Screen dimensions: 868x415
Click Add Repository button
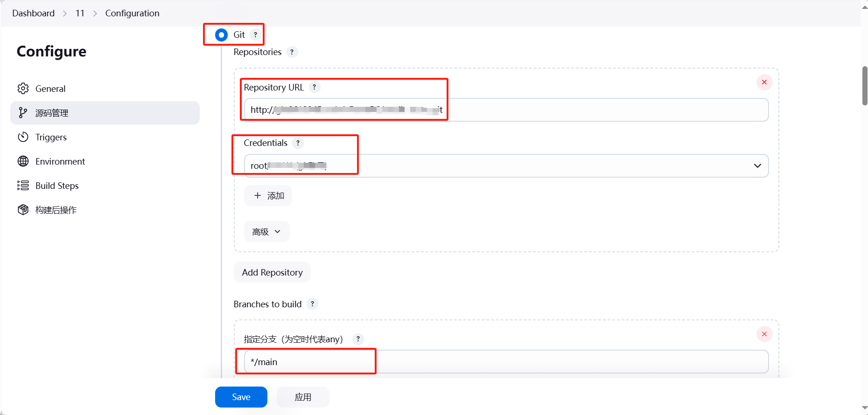[272, 272]
